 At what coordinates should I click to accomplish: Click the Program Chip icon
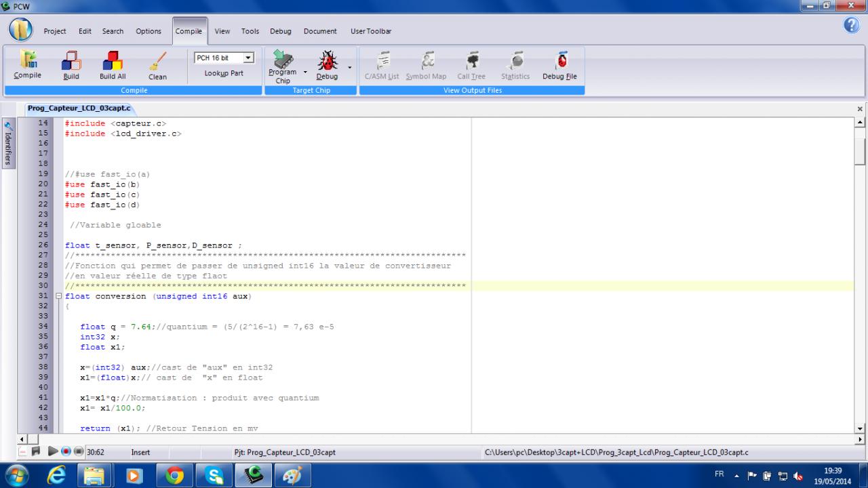(283, 60)
